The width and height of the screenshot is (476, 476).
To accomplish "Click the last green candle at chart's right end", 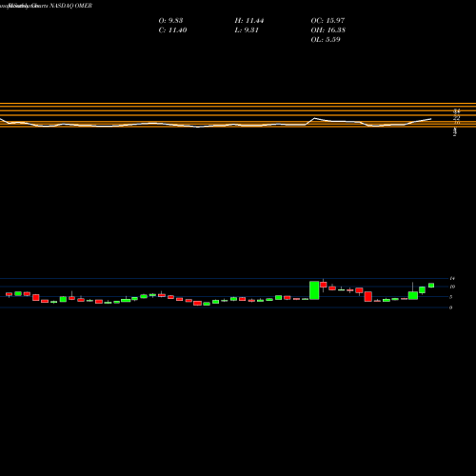I will [x=431, y=286].
